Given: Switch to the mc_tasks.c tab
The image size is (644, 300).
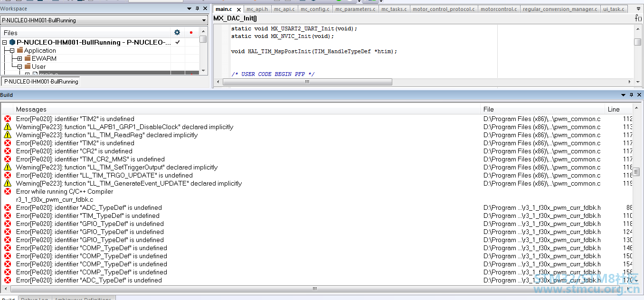Looking at the screenshot, I should click(x=394, y=9).
